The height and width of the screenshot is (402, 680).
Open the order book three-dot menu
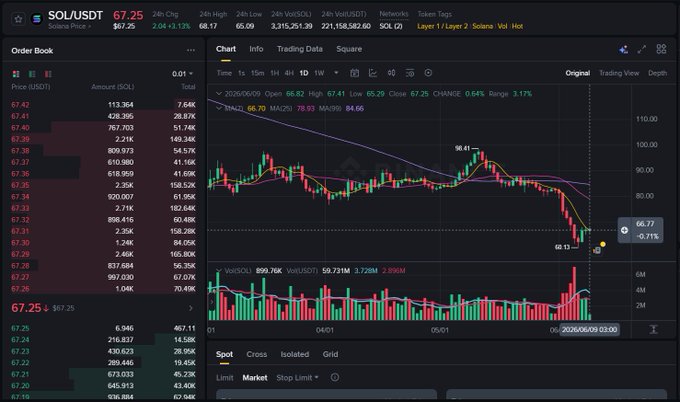click(x=191, y=50)
